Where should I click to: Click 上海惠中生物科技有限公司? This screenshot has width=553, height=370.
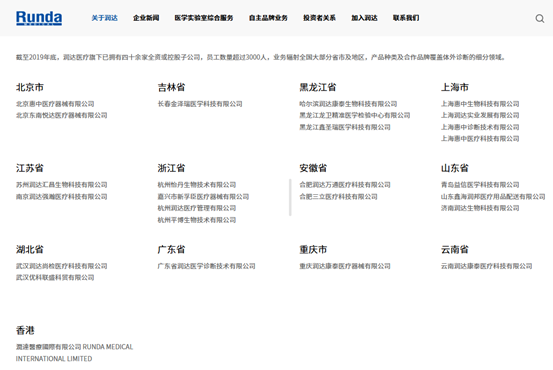pyautogui.click(x=480, y=104)
